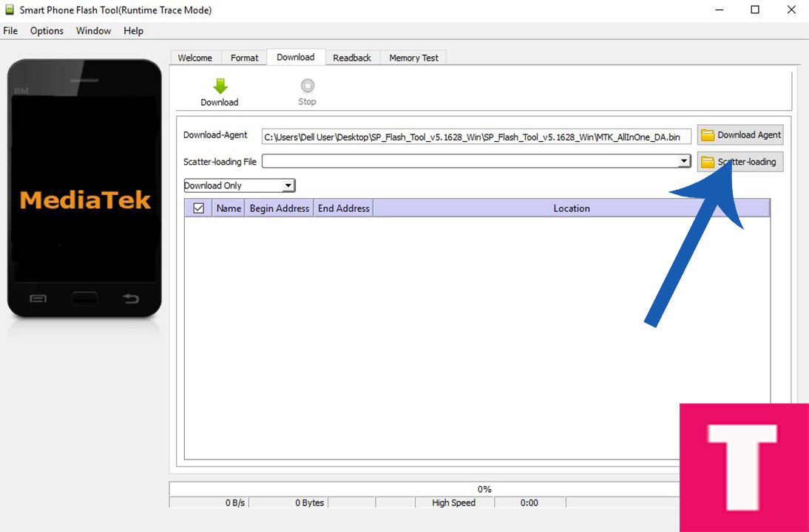Viewport: 809px width, 532px height.
Task: Open the Download Only mode dropdown
Action: click(x=240, y=185)
